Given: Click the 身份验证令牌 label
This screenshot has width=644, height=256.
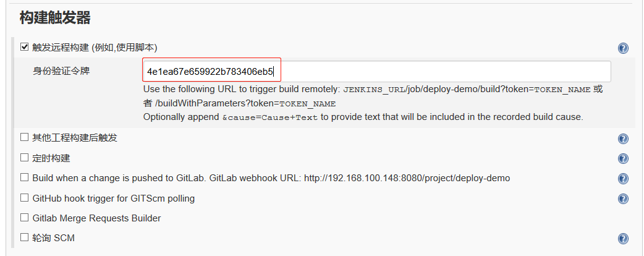Looking at the screenshot, I should coord(61,71).
